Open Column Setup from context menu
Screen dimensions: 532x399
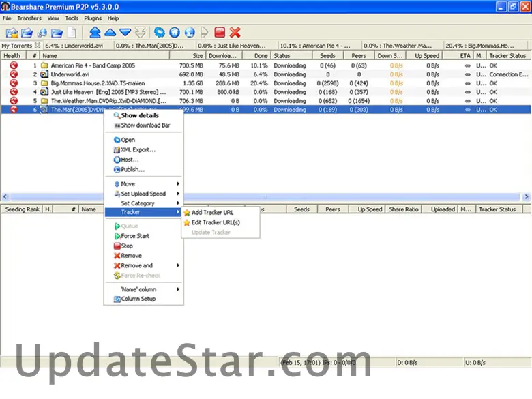coord(143,299)
